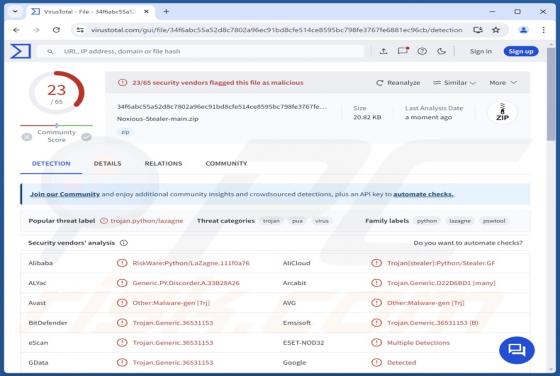Switch to the DETECTION tab

click(51, 164)
